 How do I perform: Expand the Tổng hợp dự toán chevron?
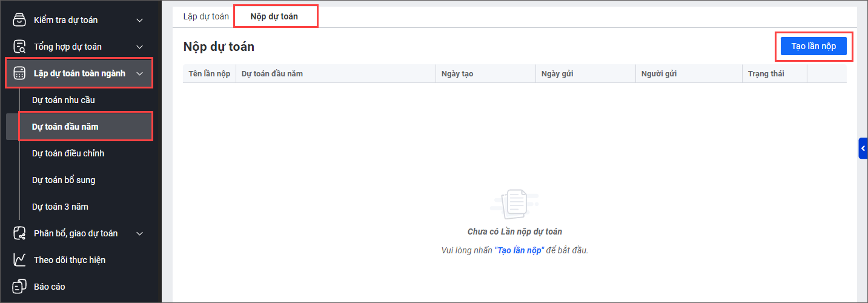[x=140, y=47]
